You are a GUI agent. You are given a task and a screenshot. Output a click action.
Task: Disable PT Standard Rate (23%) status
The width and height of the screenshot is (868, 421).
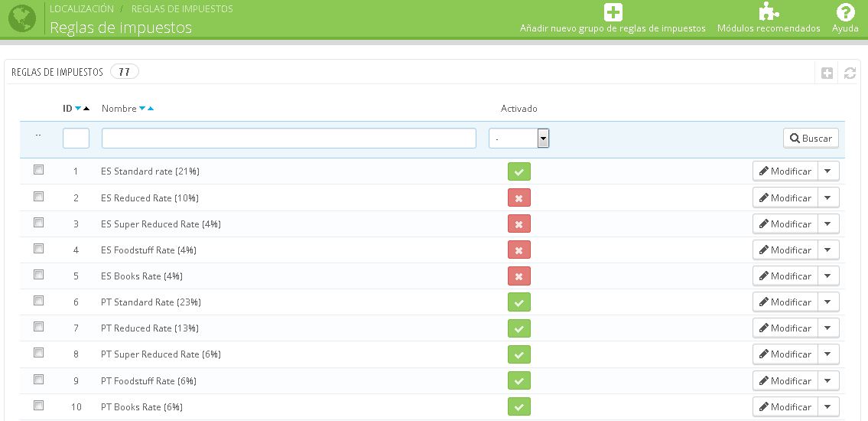click(x=519, y=302)
